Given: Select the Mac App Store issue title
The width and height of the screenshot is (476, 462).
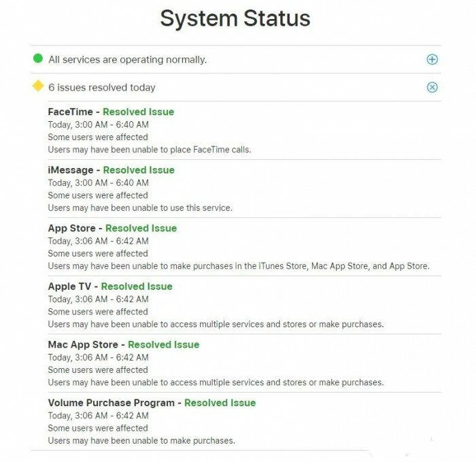Looking at the screenshot, I should click(83, 344).
